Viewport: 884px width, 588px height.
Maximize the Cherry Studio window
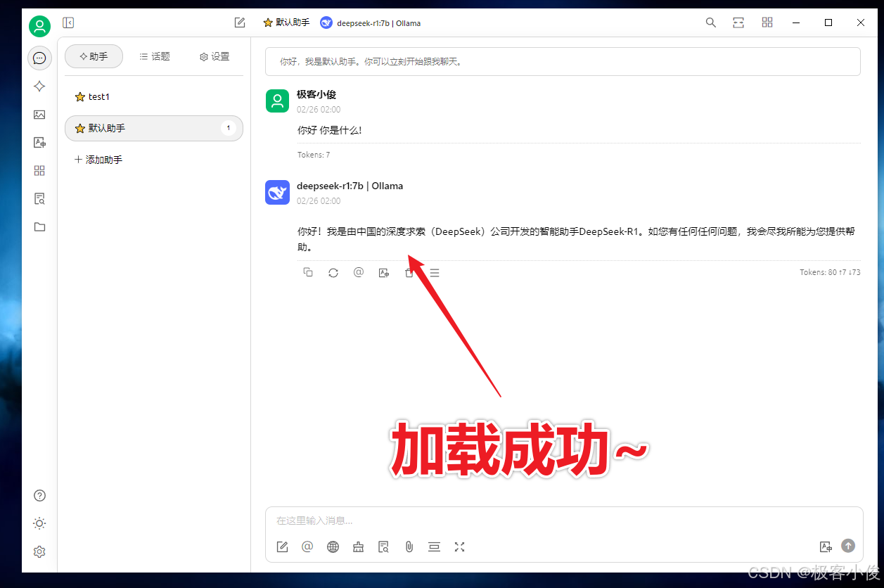828,23
